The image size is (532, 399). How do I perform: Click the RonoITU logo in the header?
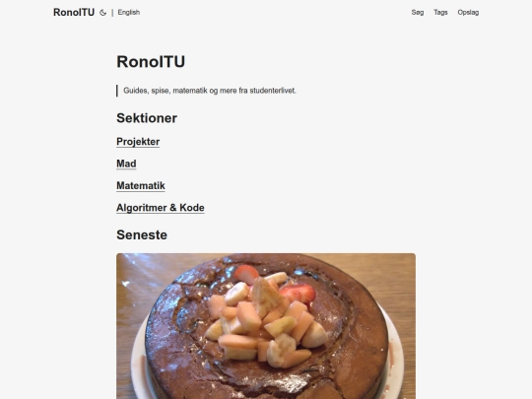pos(74,12)
